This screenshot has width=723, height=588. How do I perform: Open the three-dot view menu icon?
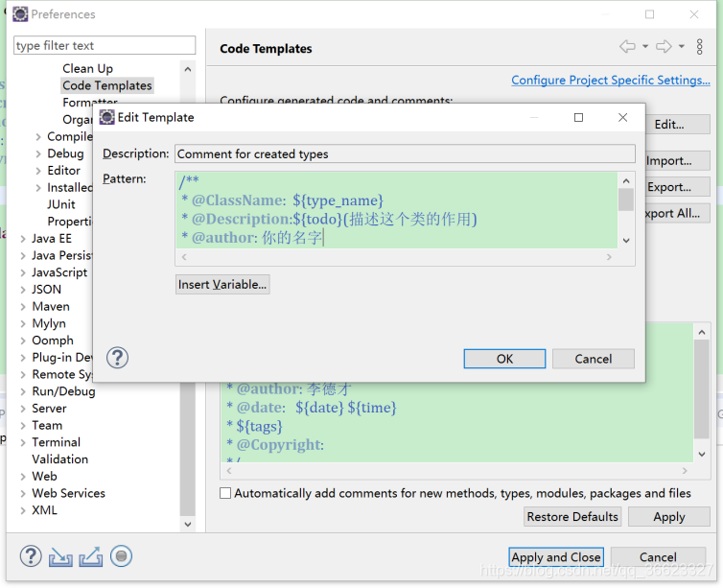coord(699,47)
